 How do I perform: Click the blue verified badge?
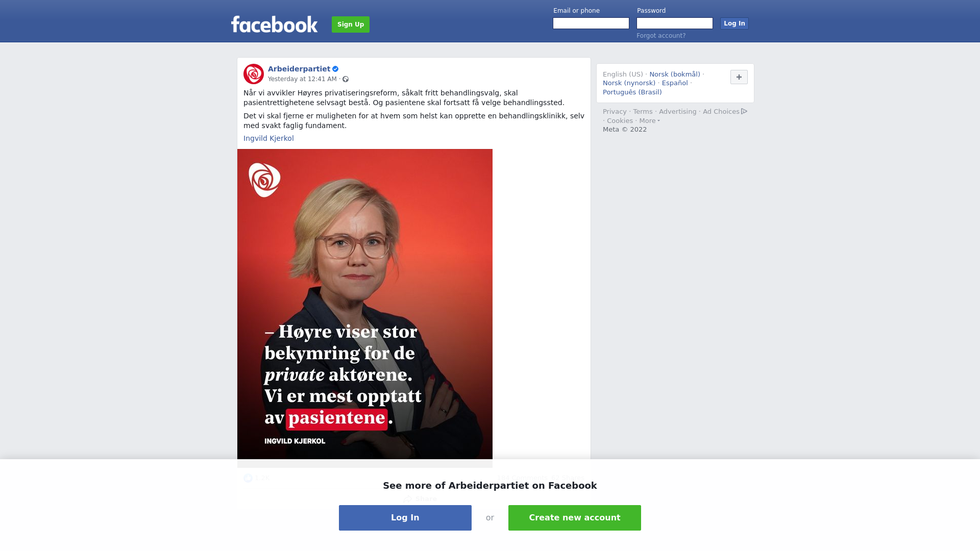(335, 69)
